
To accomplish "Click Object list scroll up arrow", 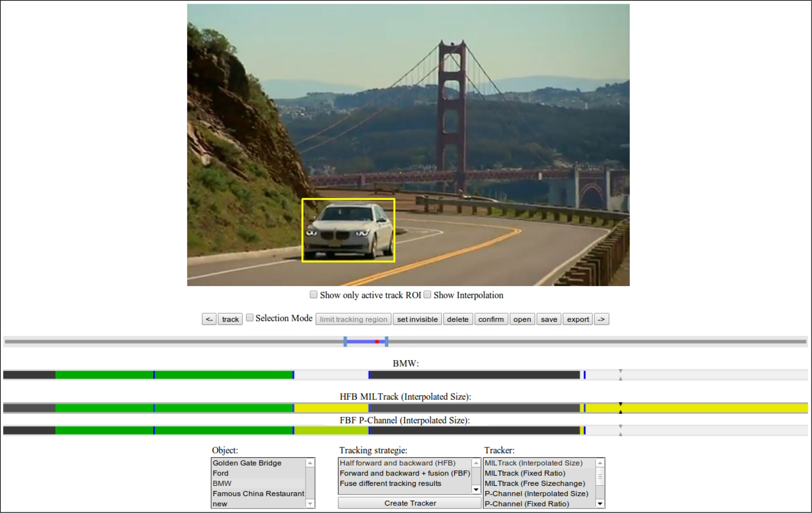I will tap(310, 463).
